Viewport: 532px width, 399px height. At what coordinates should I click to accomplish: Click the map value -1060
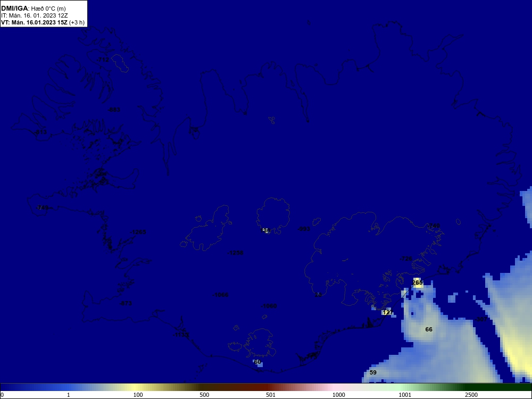coord(269,306)
